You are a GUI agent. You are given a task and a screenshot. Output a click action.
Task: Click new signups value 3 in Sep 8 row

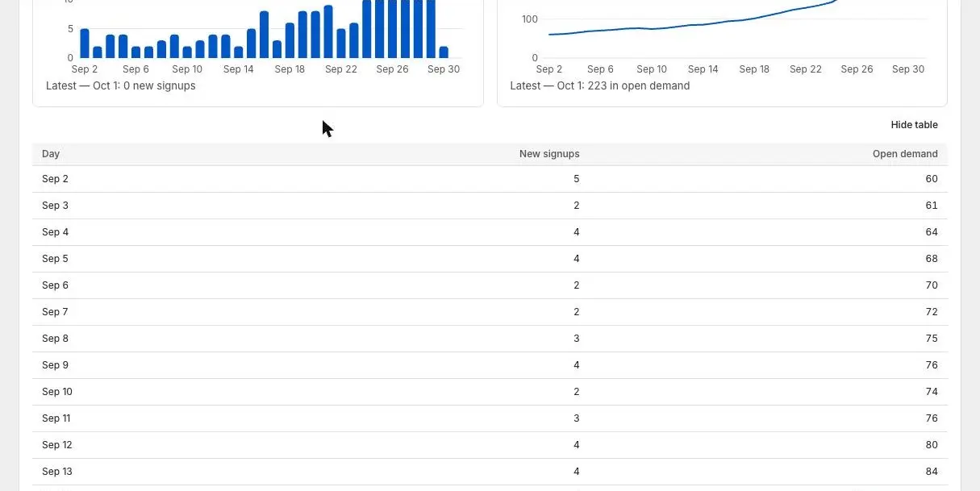(577, 339)
